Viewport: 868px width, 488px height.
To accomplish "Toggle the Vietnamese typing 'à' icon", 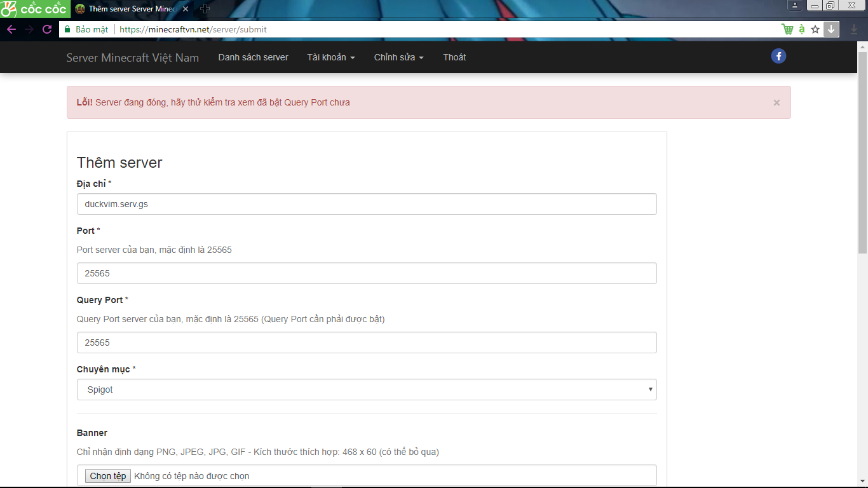I will coord(802,29).
